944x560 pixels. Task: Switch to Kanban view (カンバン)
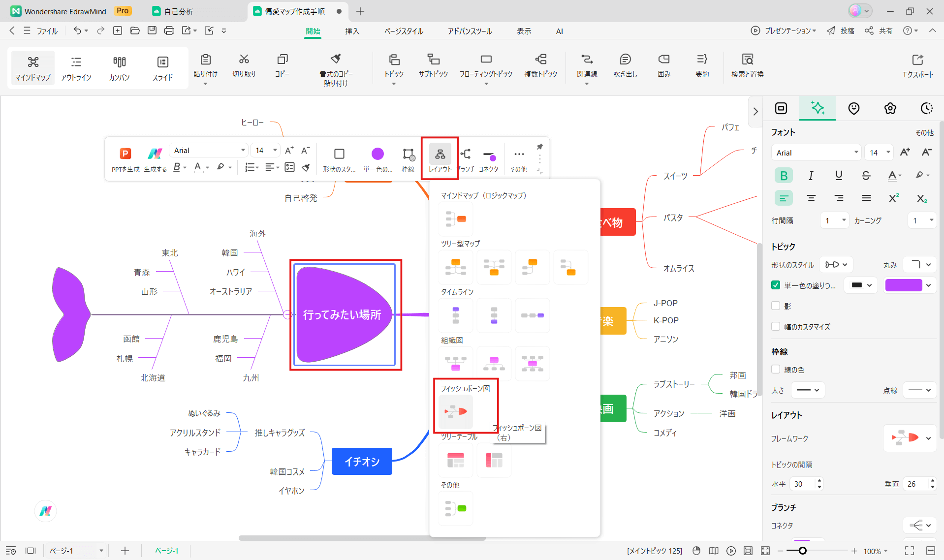119,68
